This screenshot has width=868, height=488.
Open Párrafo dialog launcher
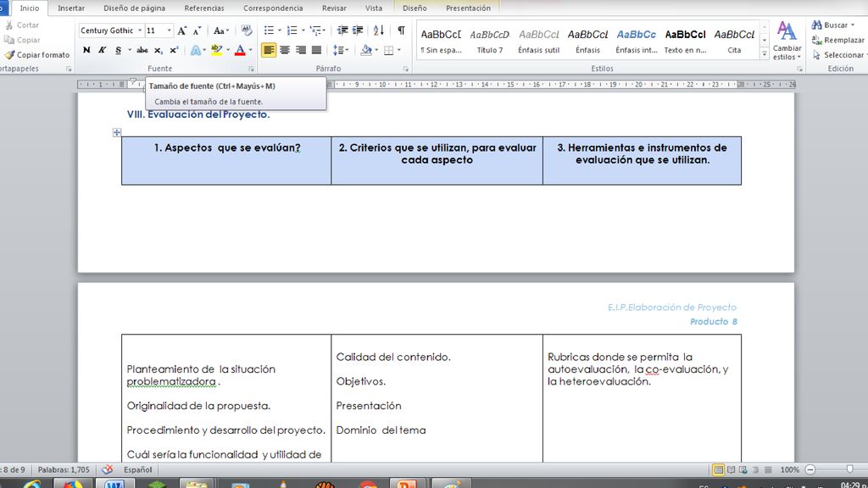406,69
